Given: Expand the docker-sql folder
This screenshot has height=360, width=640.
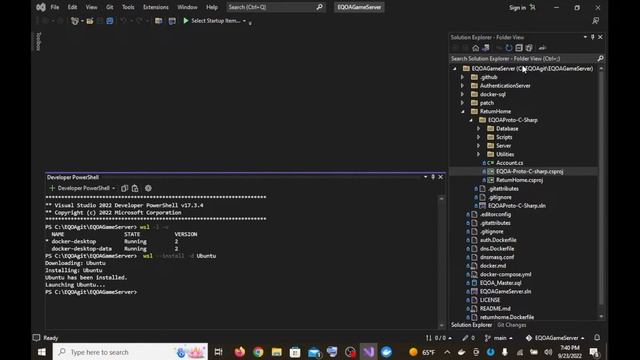Looking at the screenshot, I should 462,94.
